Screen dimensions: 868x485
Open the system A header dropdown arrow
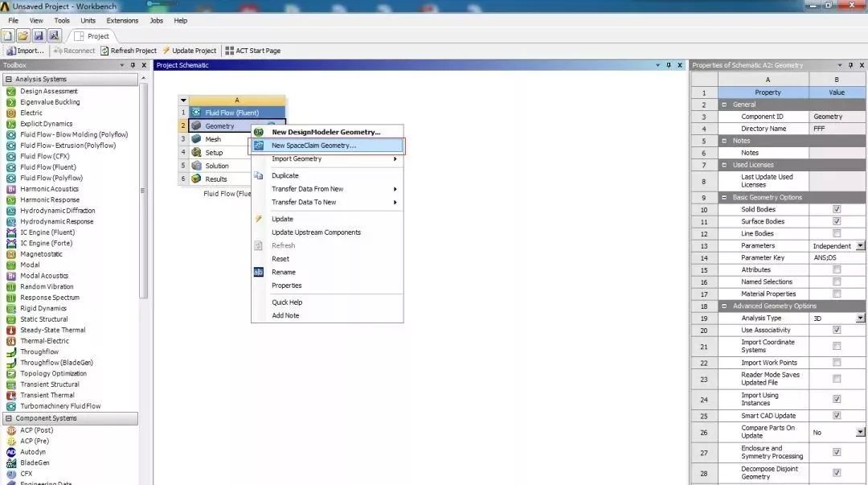(183, 101)
